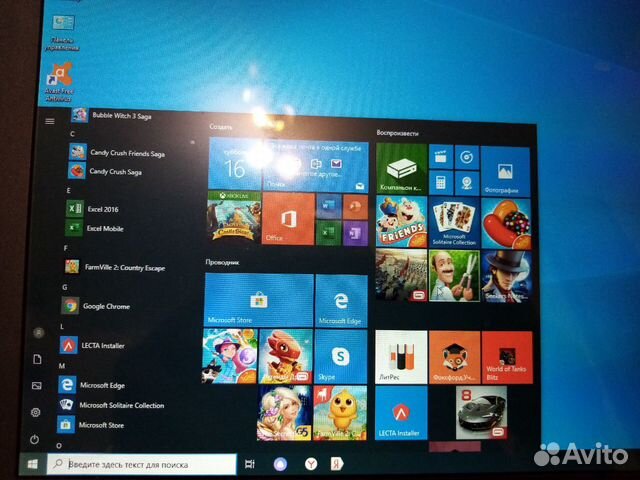Open the Фотографии photos tile
The image size is (640, 480).
point(507,168)
